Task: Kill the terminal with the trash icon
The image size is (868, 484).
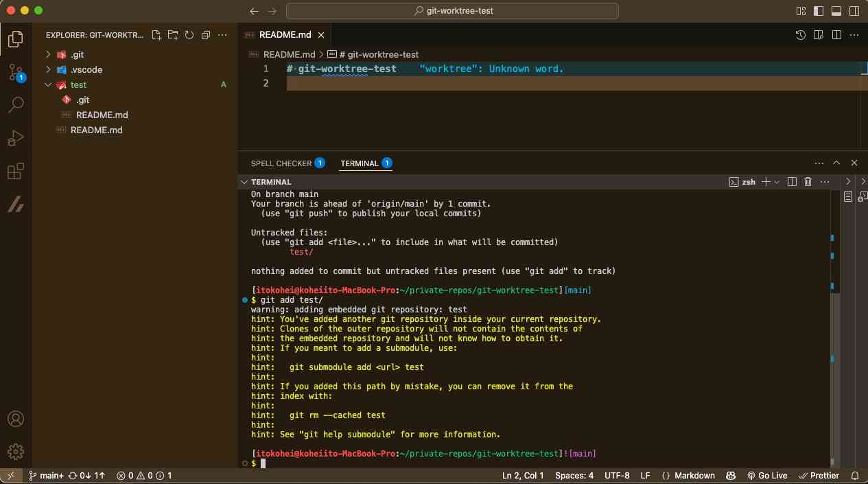Action: tap(809, 181)
